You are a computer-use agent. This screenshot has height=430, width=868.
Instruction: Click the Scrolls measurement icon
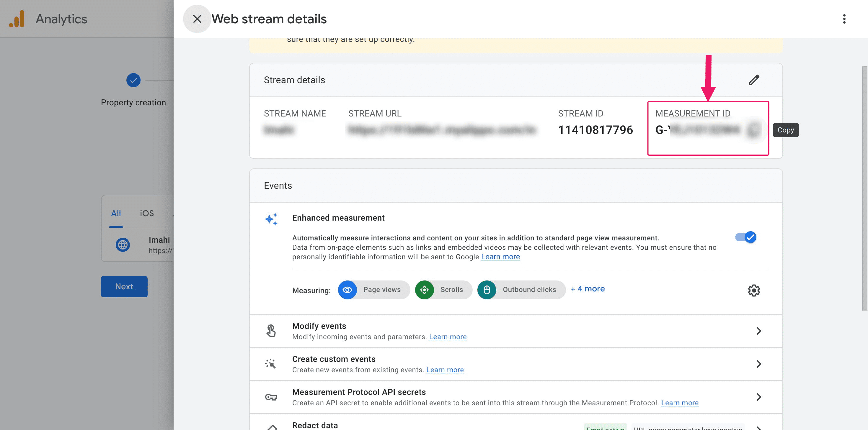tap(425, 290)
